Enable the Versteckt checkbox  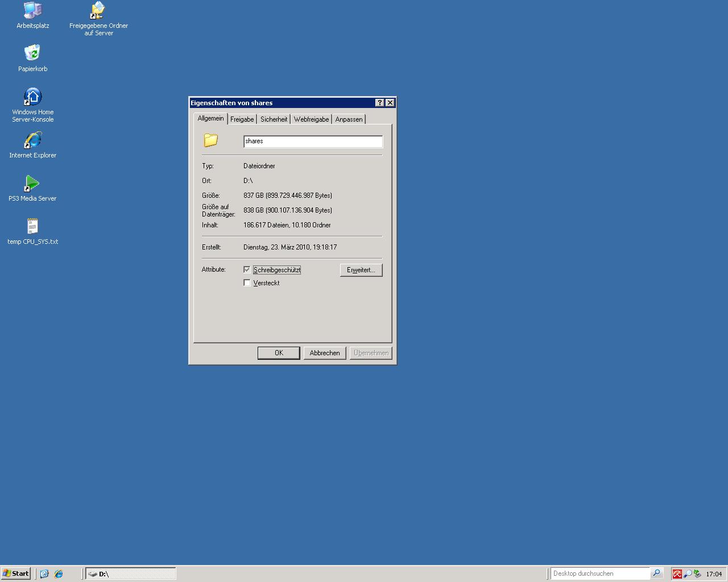click(x=247, y=282)
